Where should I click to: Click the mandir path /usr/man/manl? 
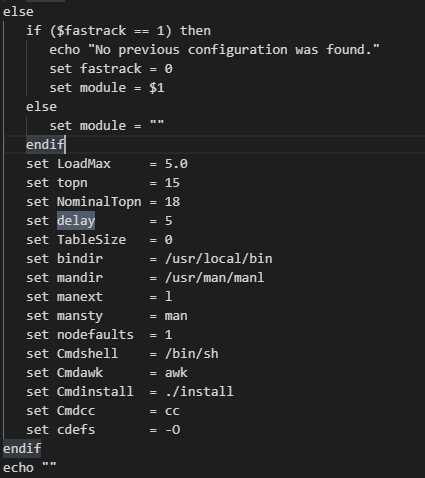(214, 278)
